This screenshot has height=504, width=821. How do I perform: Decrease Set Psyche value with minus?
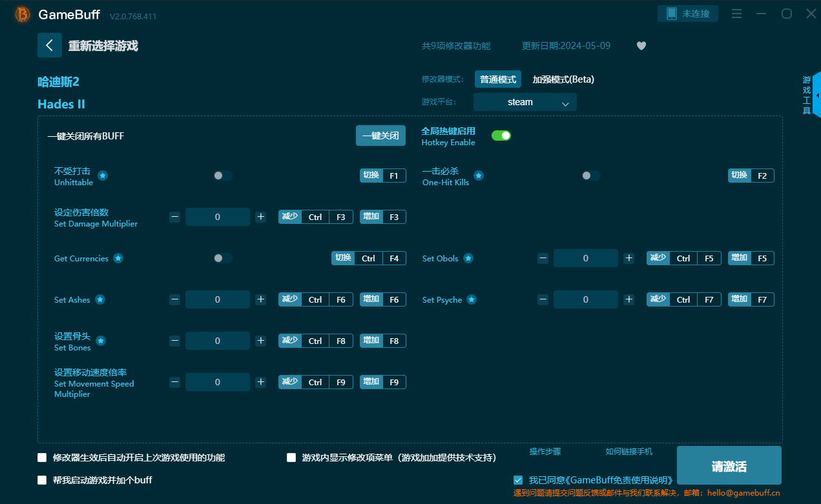543,299
